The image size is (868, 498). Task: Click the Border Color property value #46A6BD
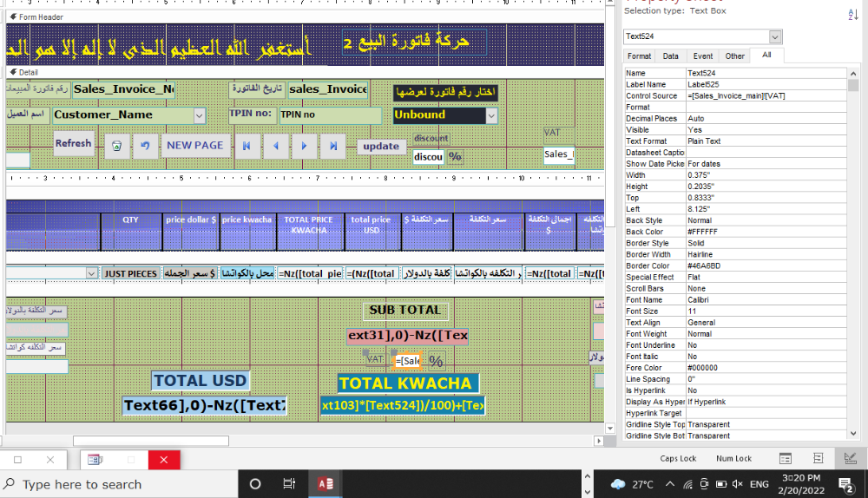(x=766, y=265)
